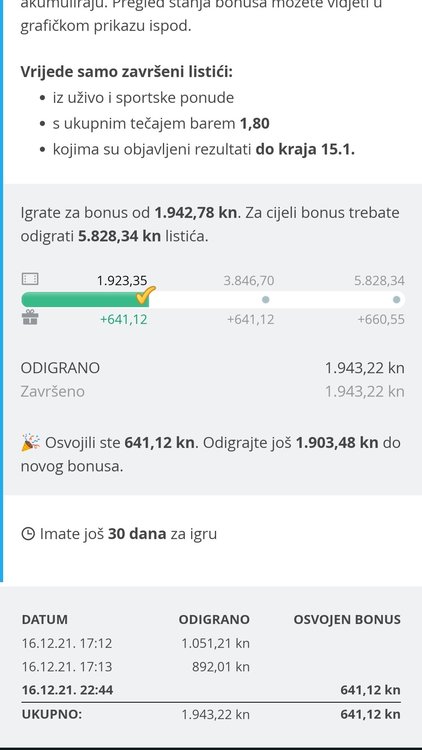Click the green filled progress bar segment
422x750 pixels.
coord(85,300)
